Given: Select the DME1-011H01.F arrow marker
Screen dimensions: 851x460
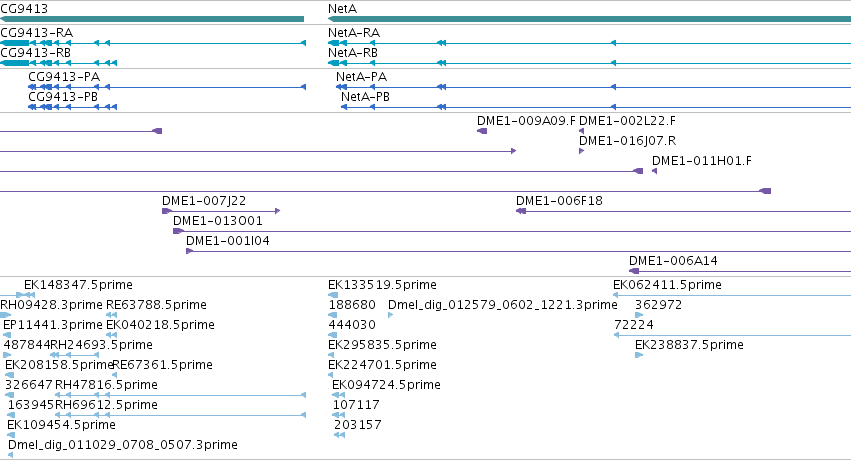Looking at the screenshot, I should [x=655, y=171].
